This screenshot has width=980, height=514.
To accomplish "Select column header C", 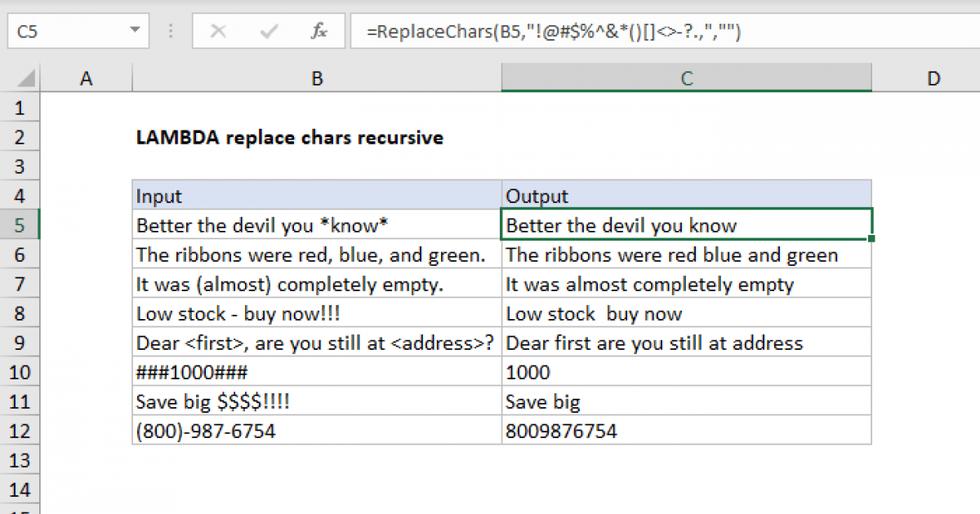I will coord(686,78).
